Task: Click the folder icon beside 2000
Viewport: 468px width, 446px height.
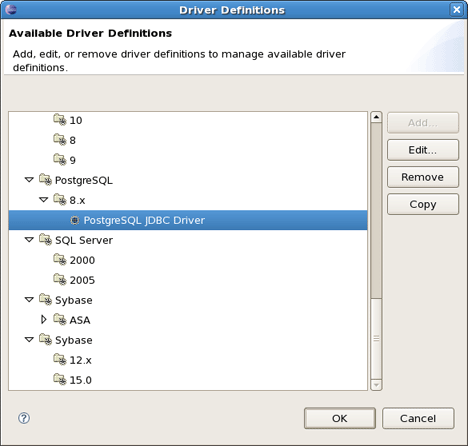Action: click(x=60, y=260)
